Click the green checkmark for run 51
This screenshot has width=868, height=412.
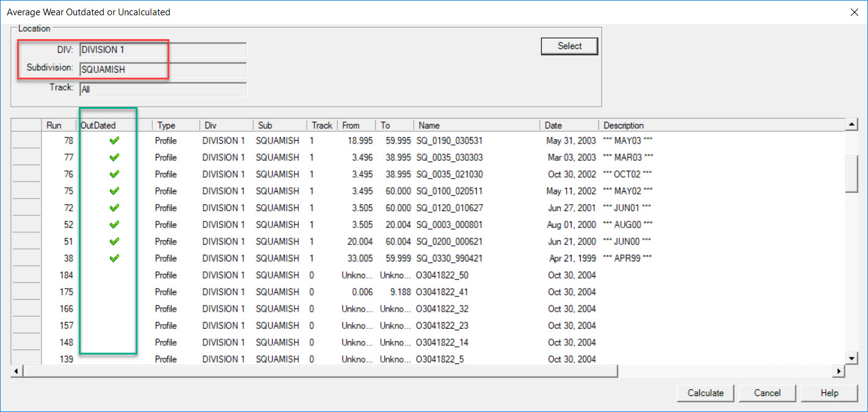click(x=114, y=241)
